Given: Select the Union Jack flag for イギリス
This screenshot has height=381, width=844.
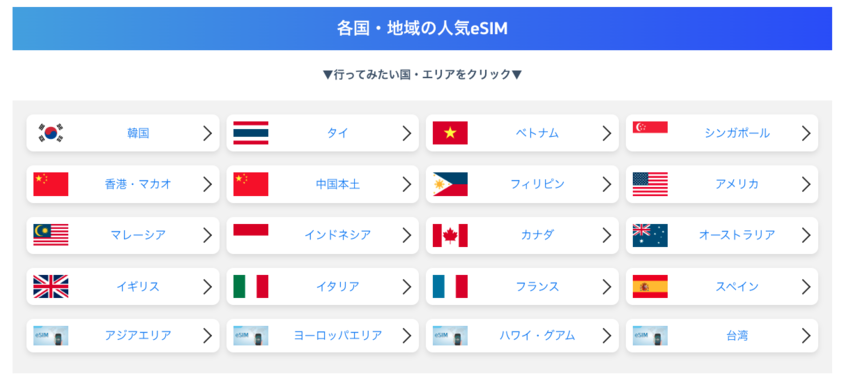Looking at the screenshot, I should click(x=51, y=286).
